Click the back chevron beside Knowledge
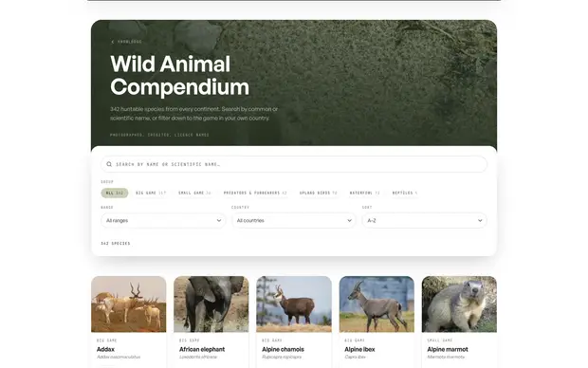588x368 pixels. pos(113,42)
